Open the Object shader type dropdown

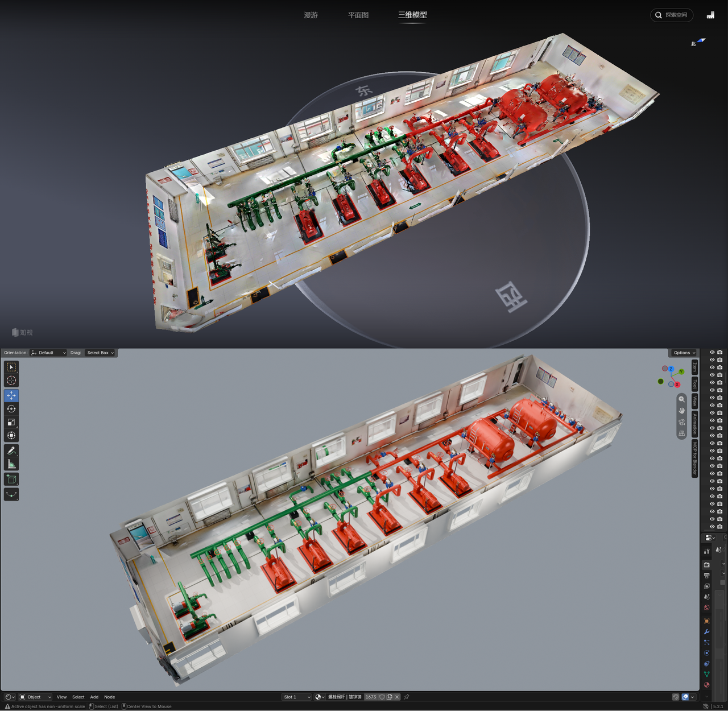click(35, 697)
